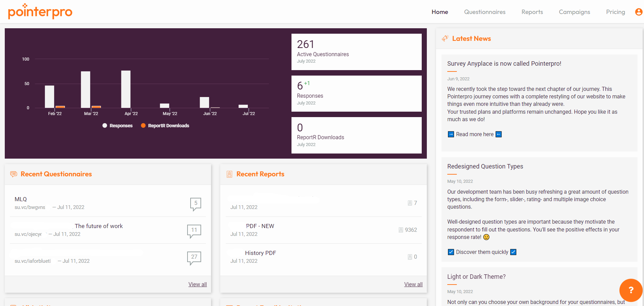Open the Pricing page

pos(615,12)
